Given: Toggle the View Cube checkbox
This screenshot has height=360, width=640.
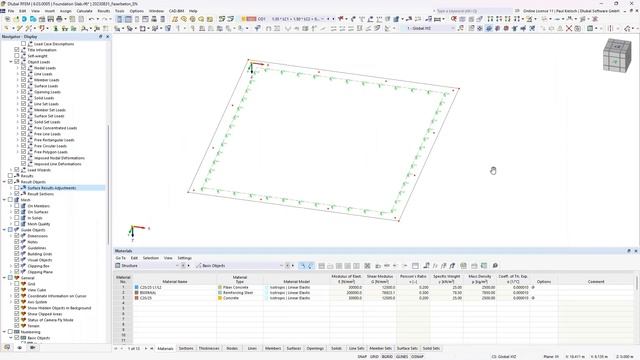Looking at the screenshot, I should coord(17,290).
